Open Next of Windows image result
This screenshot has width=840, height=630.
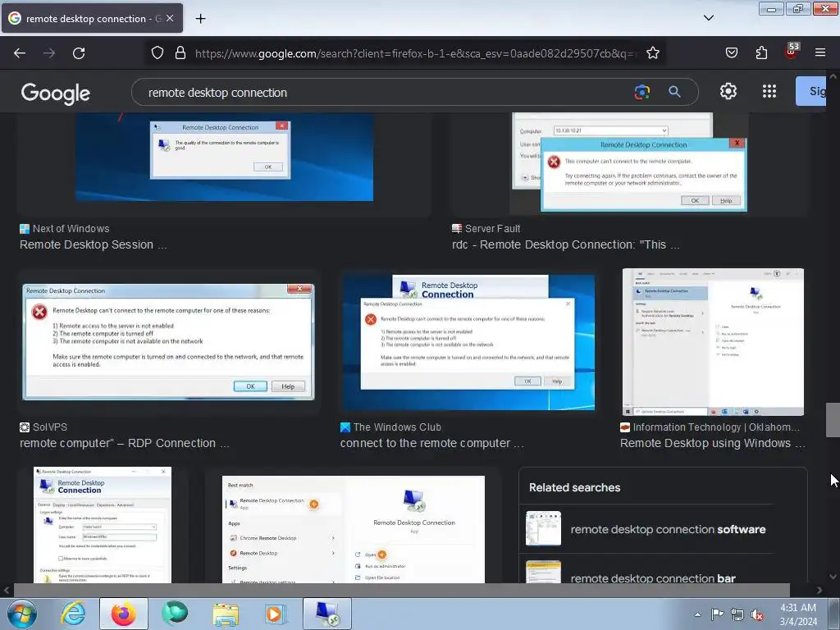tap(225, 157)
